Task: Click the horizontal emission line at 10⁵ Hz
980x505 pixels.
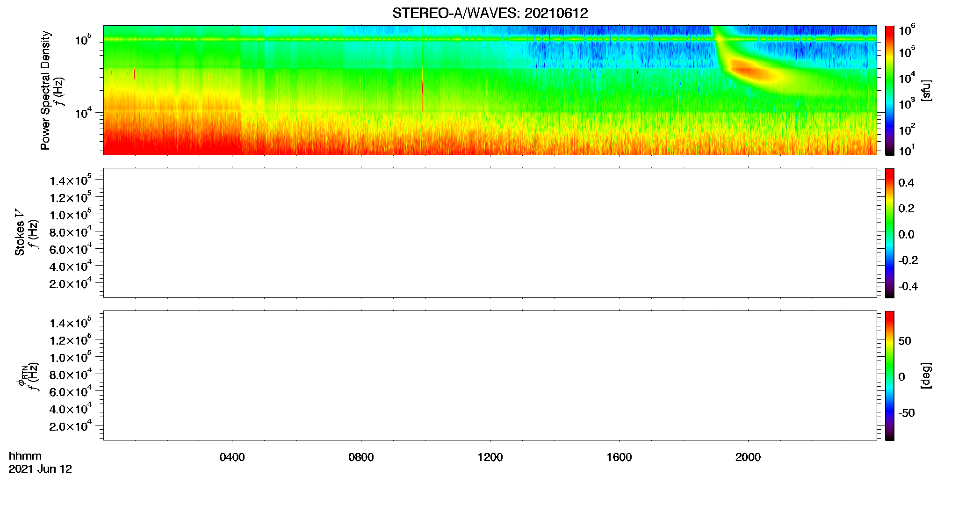Action: (x=490, y=39)
